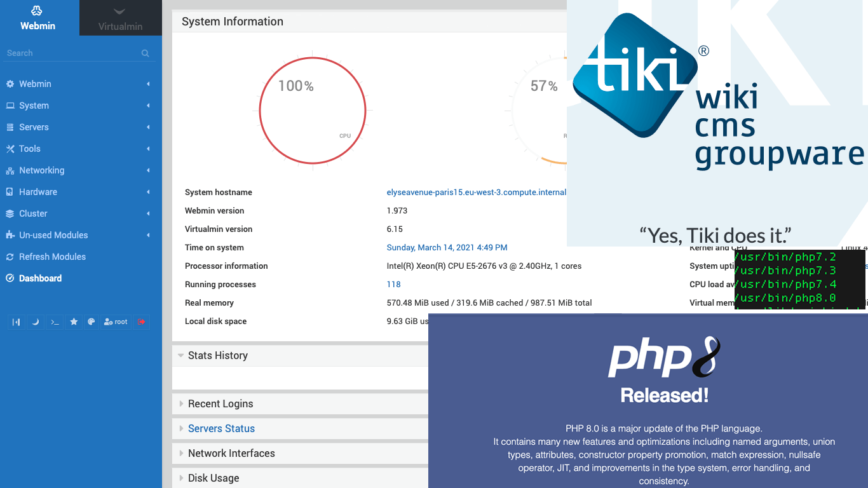868x488 pixels.
Task: Open the Time on system link
Action: point(447,248)
